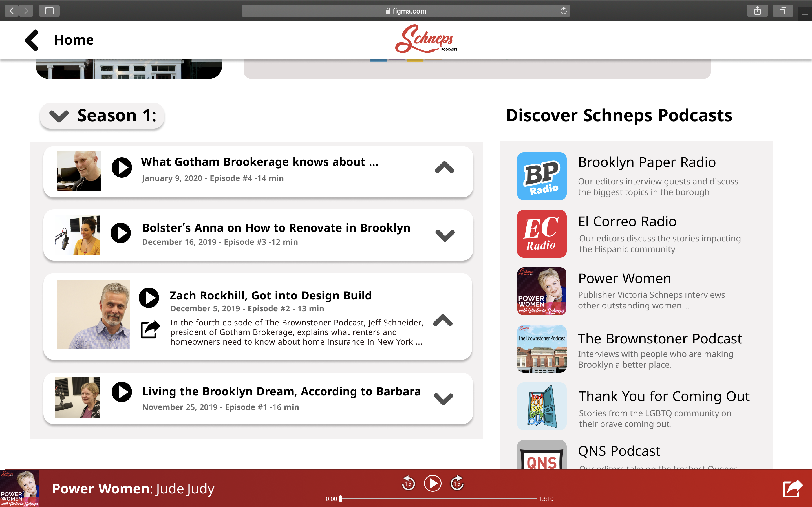
Task: Collapse the Gotham Brookerage episode card
Action: pos(445,167)
